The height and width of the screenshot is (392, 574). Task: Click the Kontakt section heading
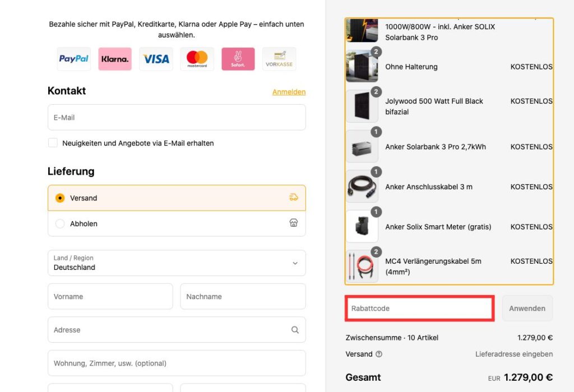[x=67, y=91]
